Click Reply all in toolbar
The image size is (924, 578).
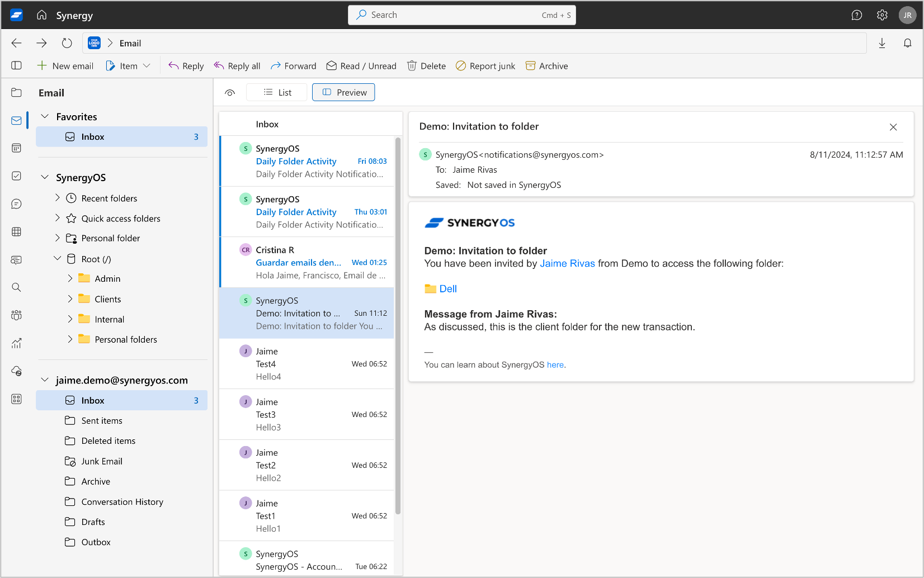(x=237, y=66)
